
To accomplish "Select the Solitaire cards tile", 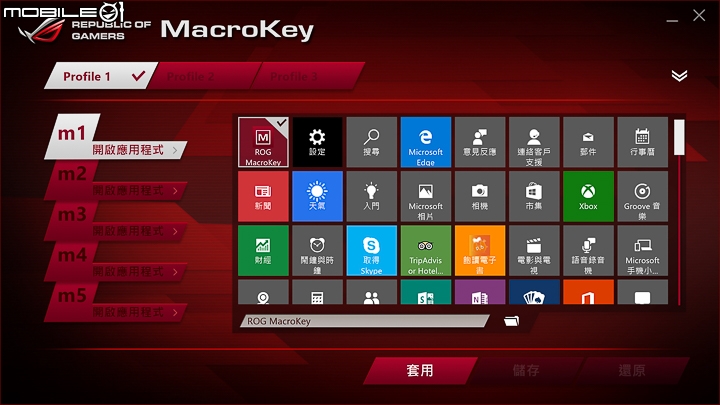I will (534, 292).
